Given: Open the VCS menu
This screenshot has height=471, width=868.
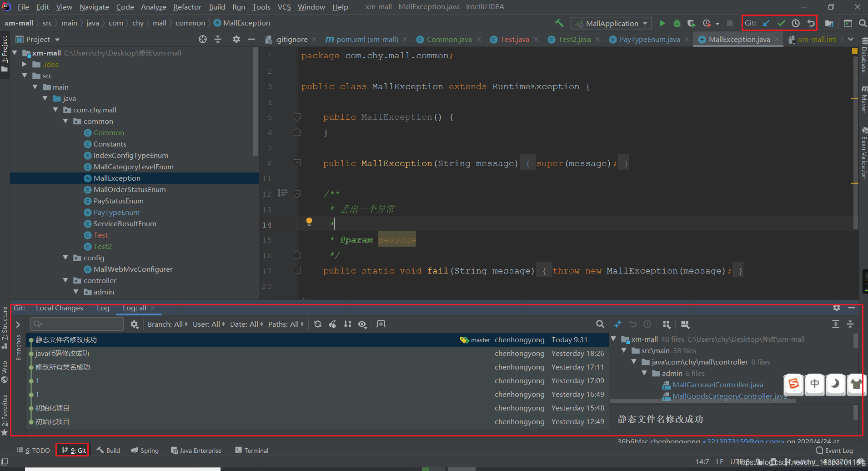Looking at the screenshot, I should pyautogui.click(x=284, y=7).
